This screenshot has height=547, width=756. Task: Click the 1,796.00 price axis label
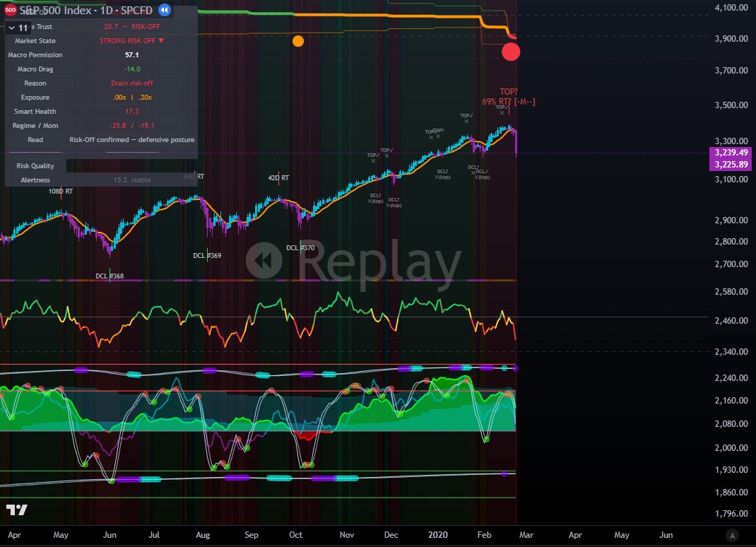(x=731, y=514)
